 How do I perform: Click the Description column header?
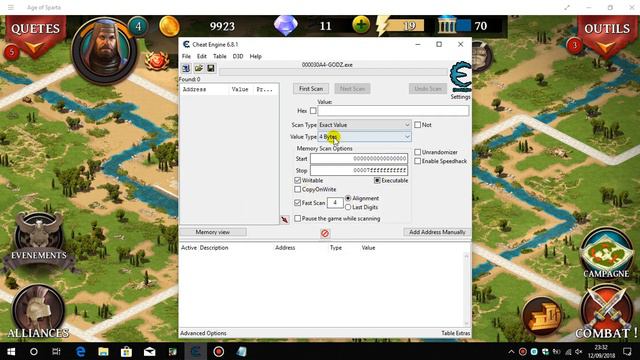pyautogui.click(x=214, y=248)
